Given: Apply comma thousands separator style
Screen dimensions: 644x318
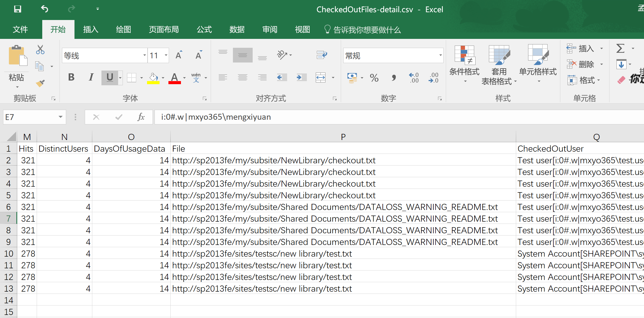Looking at the screenshot, I should pyautogui.click(x=394, y=78).
